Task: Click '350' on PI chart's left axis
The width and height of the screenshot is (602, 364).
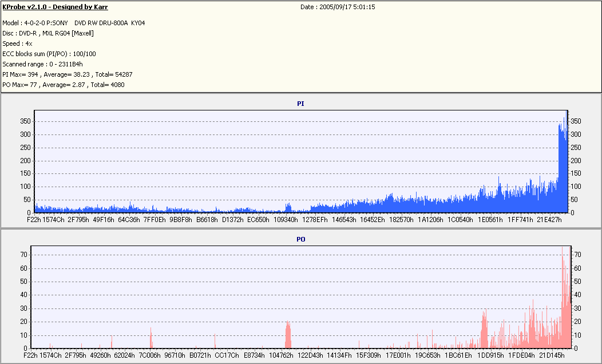Action: coord(25,121)
